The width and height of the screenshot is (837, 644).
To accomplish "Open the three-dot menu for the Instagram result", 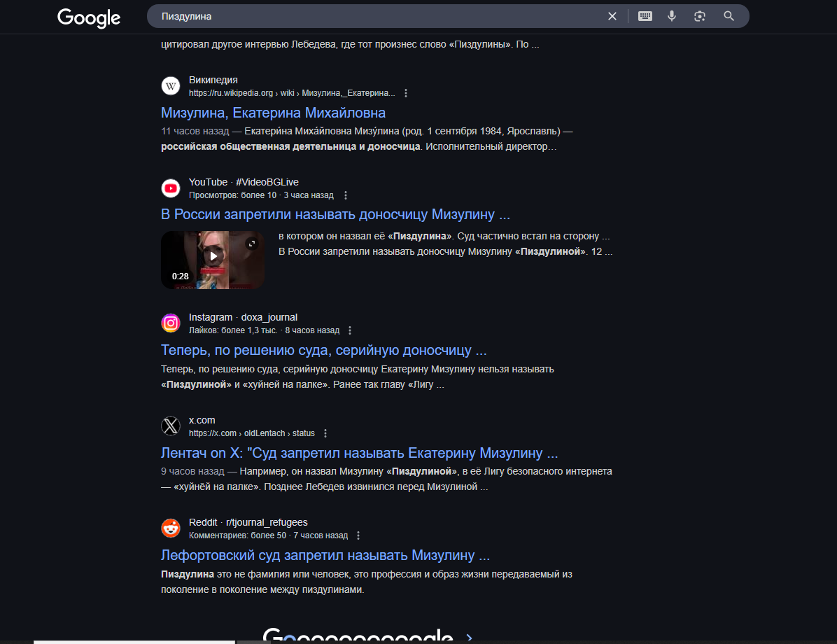I will click(x=350, y=330).
